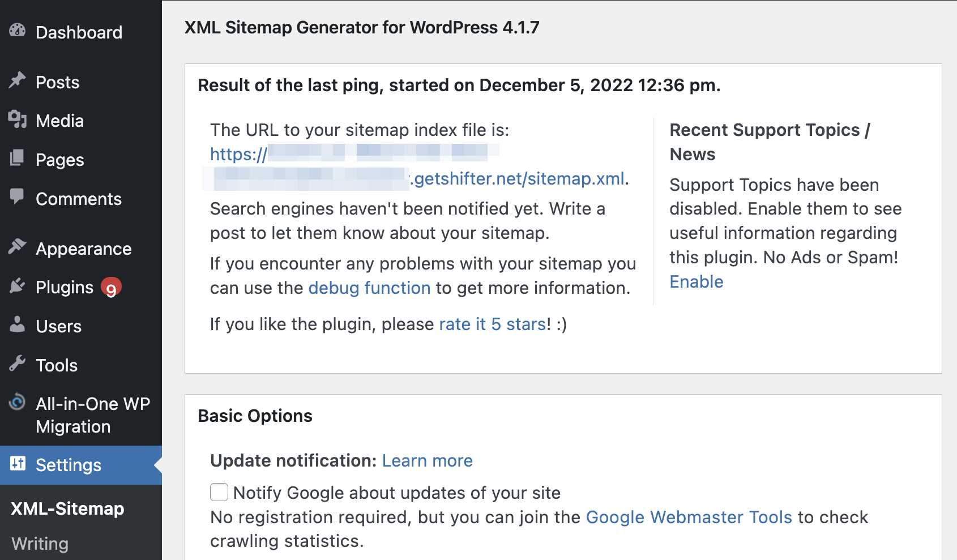Follow the rate it 5 stars link
Viewport: 957px width, 560px height.
(x=493, y=324)
